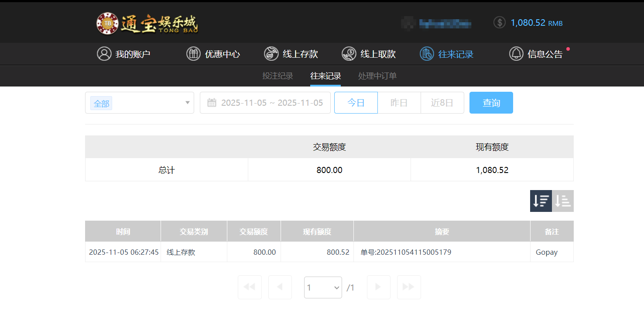Sort records using the left sort icon
Viewport: 644px width, 322px height.
tap(541, 201)
